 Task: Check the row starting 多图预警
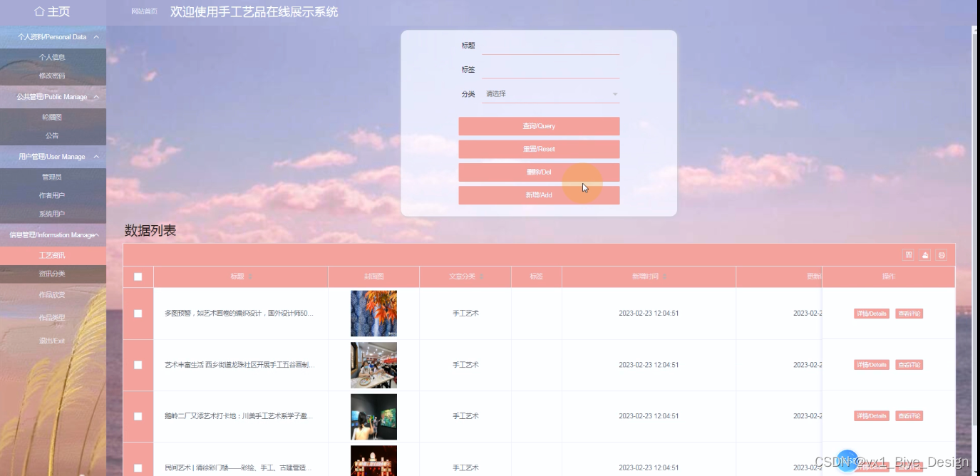tap(138, 314)
